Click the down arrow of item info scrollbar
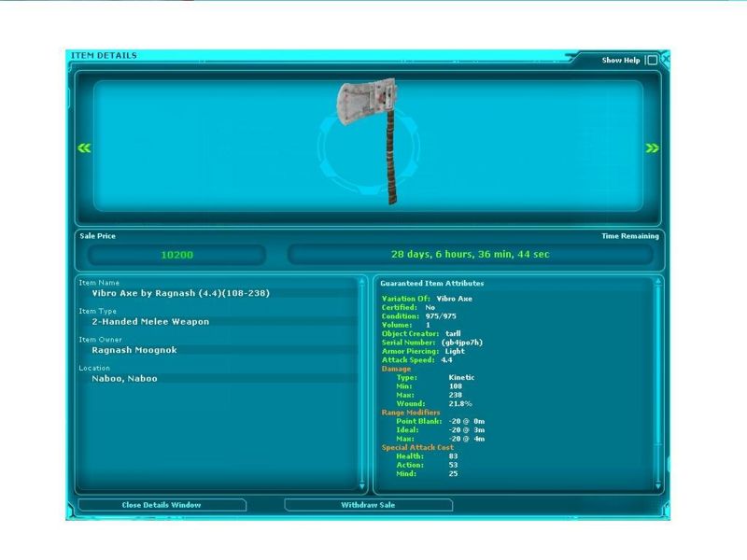The width and height of the screenshot is (747, 560). tap(362, 486)
